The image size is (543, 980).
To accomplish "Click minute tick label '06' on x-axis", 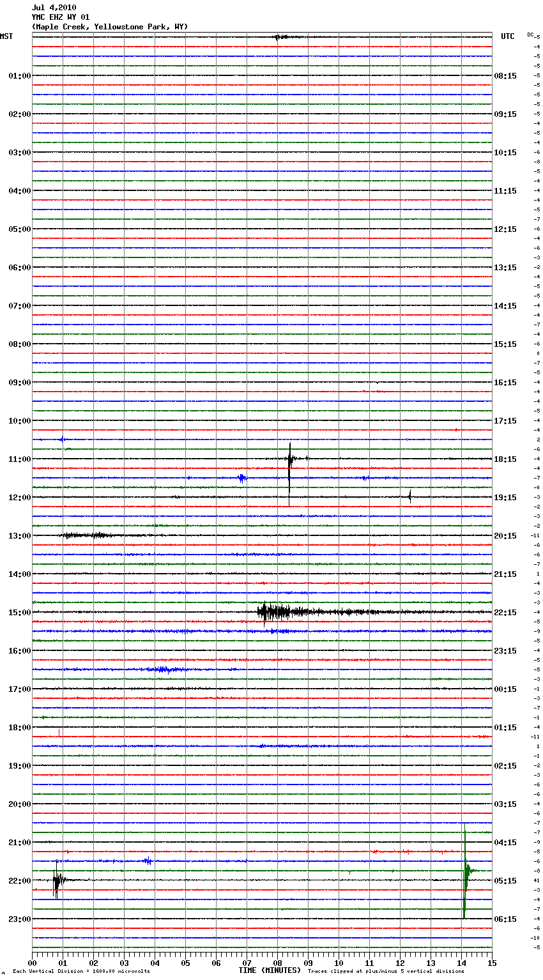I will pos(216,963).
